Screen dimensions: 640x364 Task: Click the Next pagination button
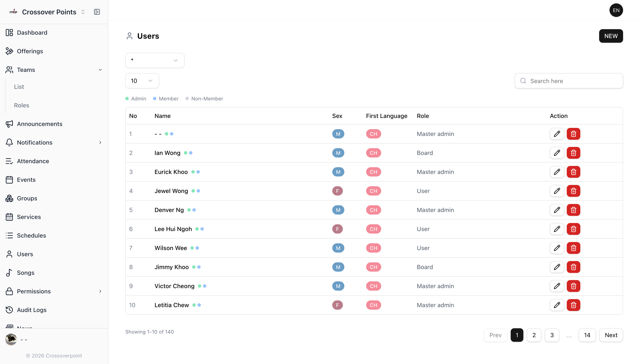tap(611, 335)
